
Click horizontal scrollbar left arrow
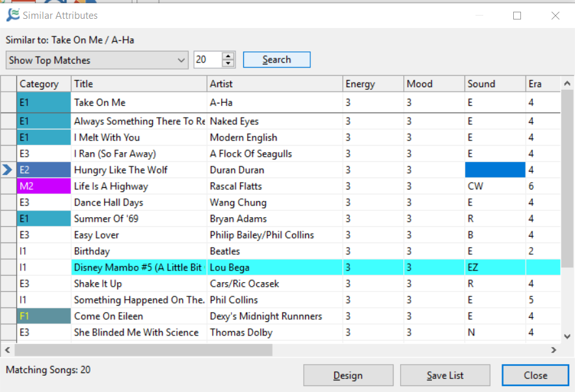tap(7, 350)
